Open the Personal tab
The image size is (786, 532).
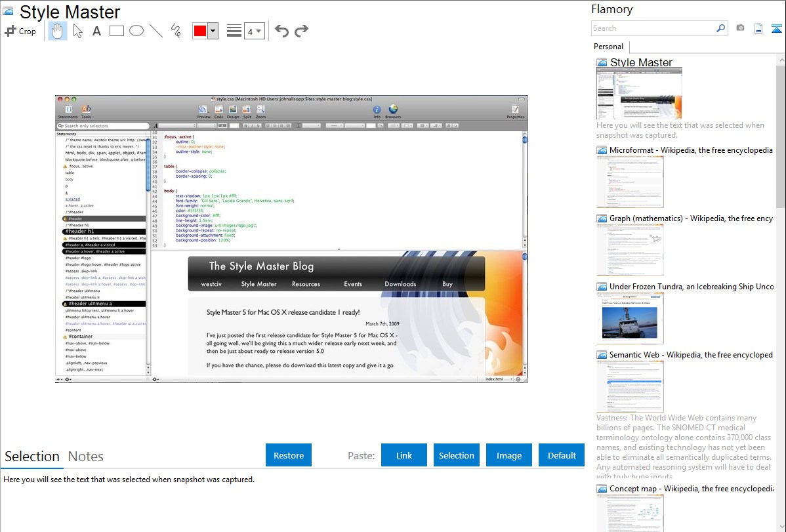[x=609, y=47]
